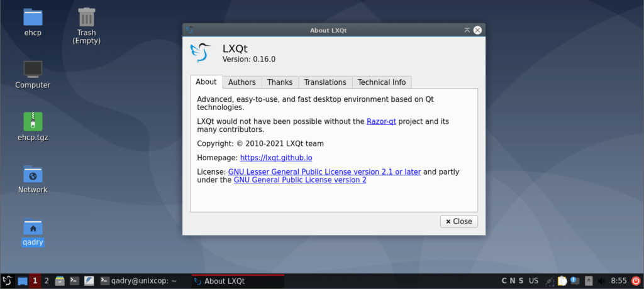Click the volume speaker icon
The image size is (644, 289).
pos(602,281)
